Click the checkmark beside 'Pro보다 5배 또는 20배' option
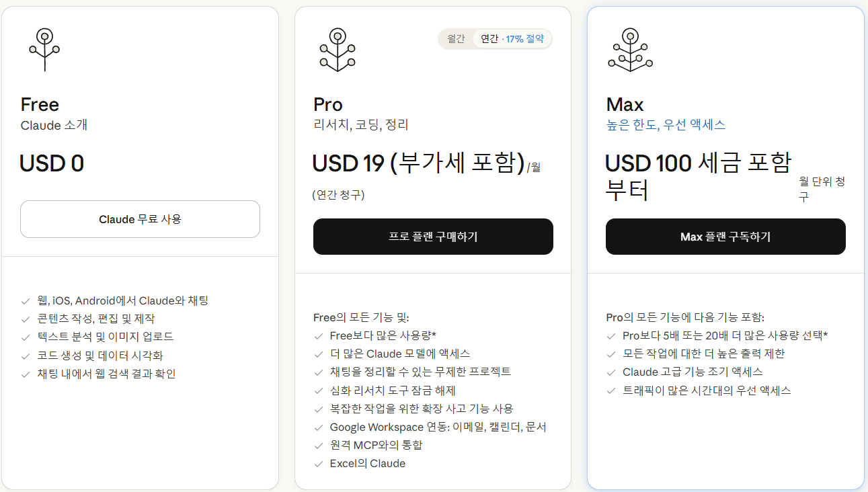This screenshot has height=492, width=868. coord(612,335)
